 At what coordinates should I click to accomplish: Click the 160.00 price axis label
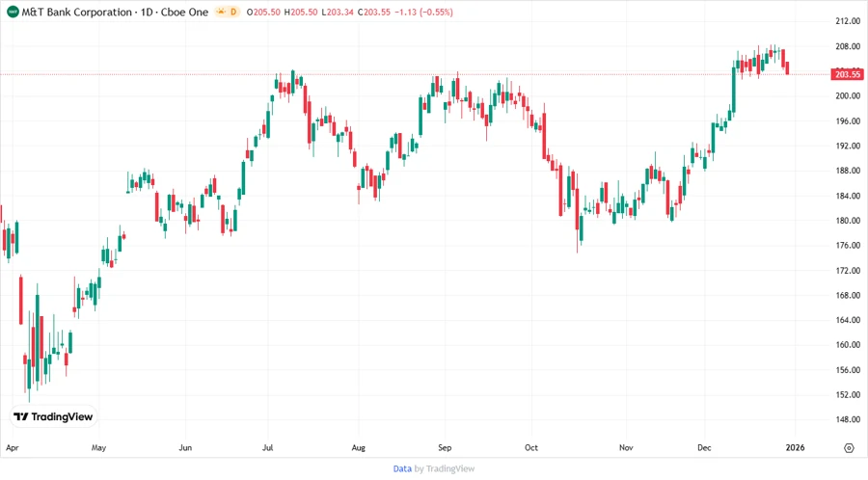(848, 344)
